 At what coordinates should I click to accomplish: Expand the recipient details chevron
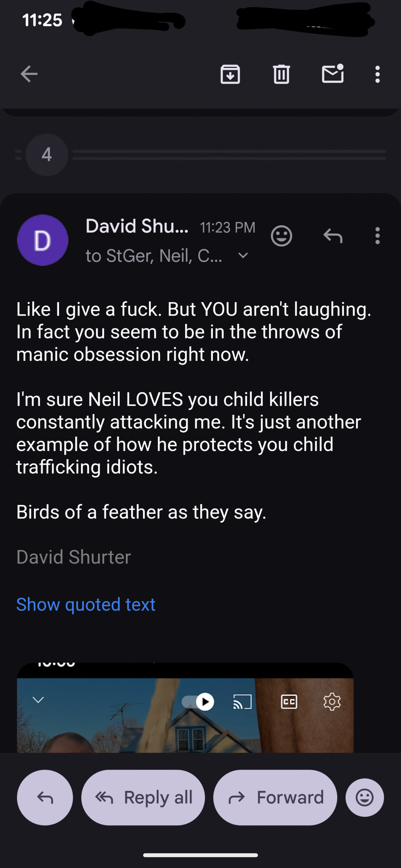pos(243,256)
